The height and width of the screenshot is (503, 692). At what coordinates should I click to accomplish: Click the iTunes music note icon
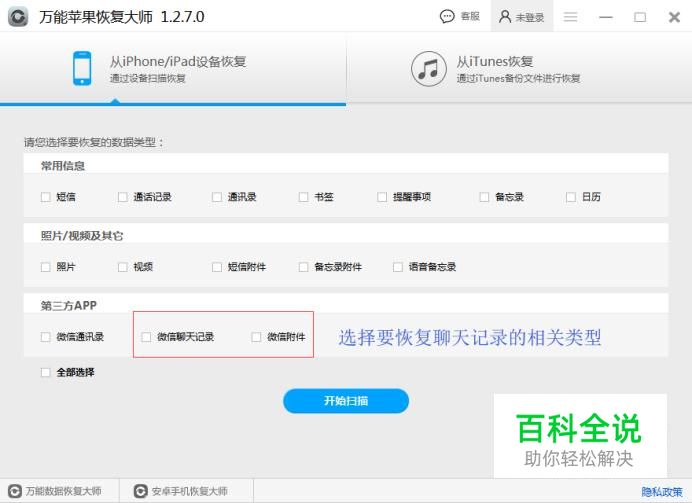pyautogui.click(x=429, y=69)
